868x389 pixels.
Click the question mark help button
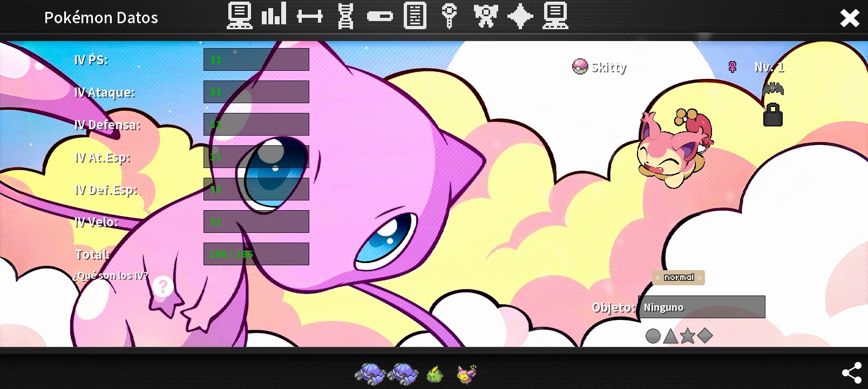162,286
